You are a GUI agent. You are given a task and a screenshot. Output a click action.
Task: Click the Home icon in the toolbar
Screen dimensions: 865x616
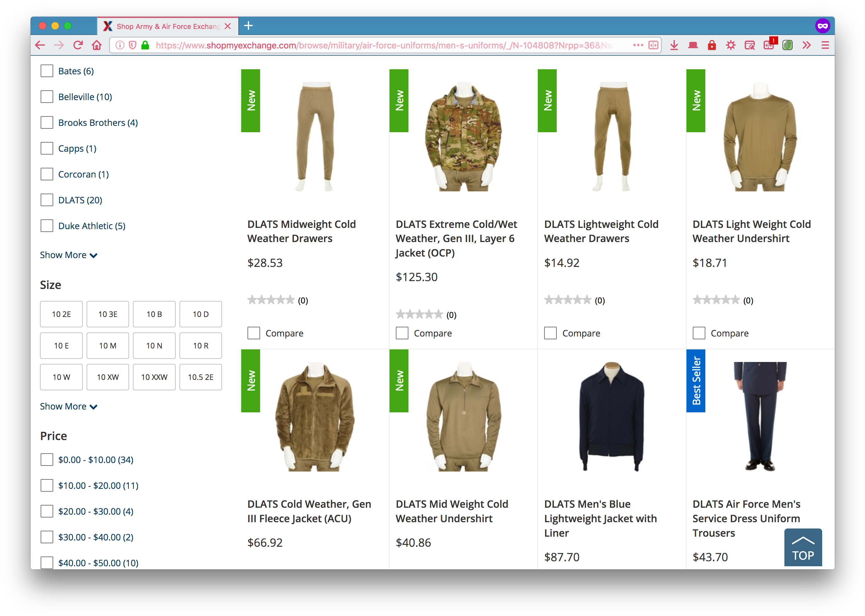[x=97, y=46]
